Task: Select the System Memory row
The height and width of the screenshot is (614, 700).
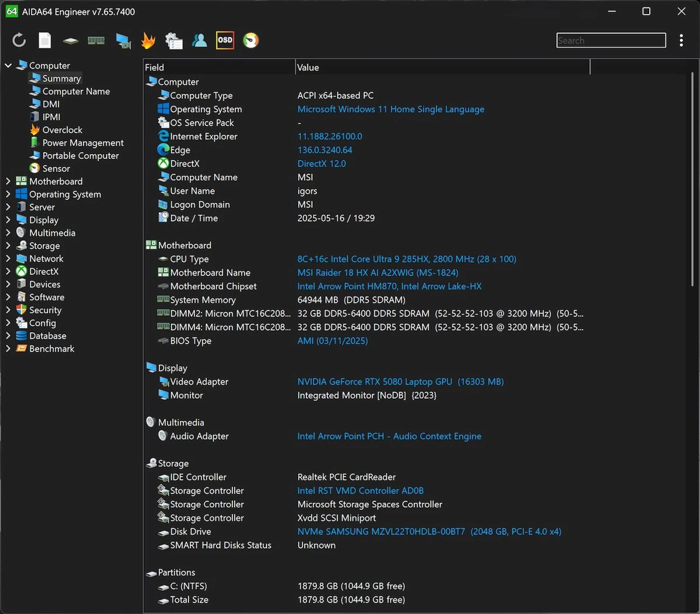Action: pos(366,300)
